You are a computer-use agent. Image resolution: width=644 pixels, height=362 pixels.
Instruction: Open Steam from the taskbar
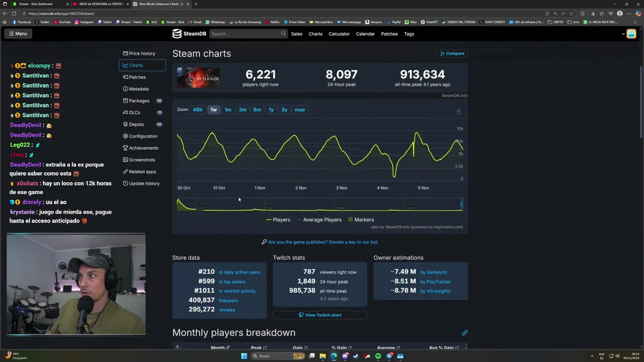pyautogui.click(x=356, y=356)
